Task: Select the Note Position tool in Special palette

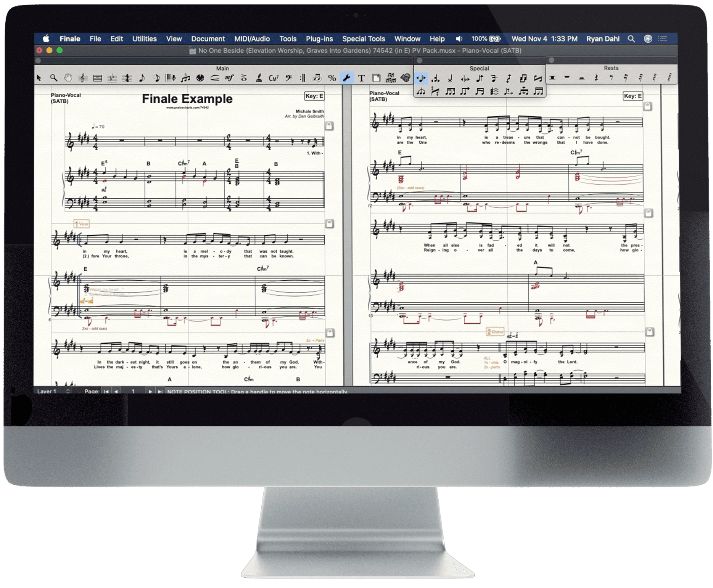Action: click(421, 79)
